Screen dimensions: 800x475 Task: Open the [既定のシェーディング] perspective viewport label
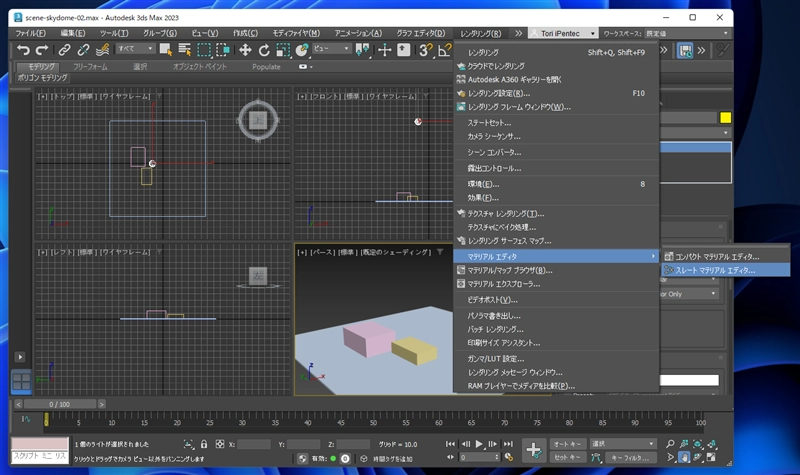(x=395, y=252)
